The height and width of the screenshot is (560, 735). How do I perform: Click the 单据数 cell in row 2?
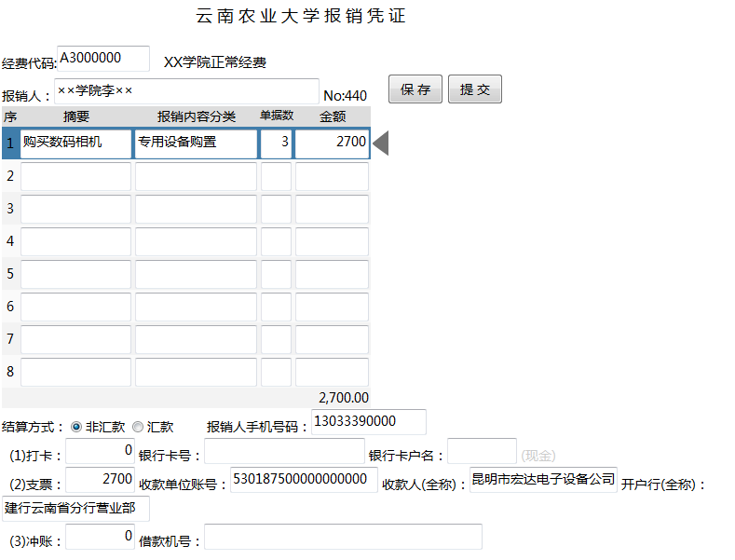(x=276, y=176)
